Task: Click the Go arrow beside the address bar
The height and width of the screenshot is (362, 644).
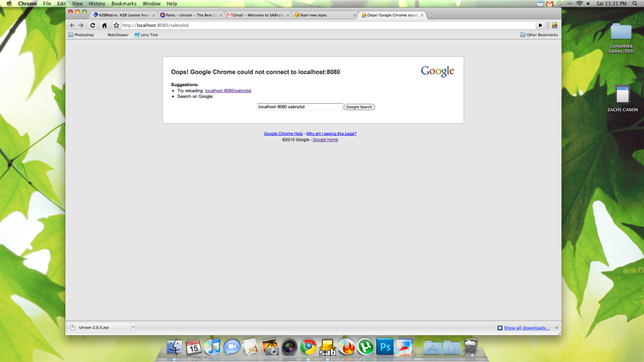Action: [x=540, y=25]
